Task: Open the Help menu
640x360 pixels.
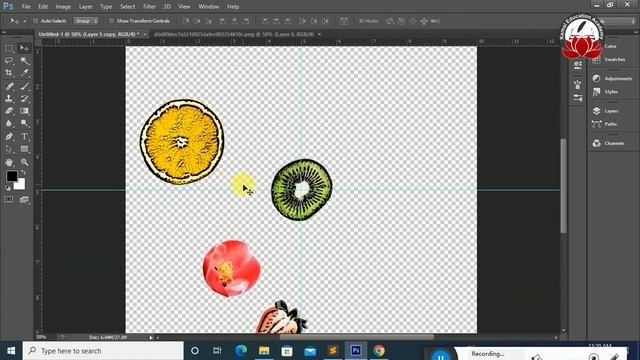Action: point(233,7)
